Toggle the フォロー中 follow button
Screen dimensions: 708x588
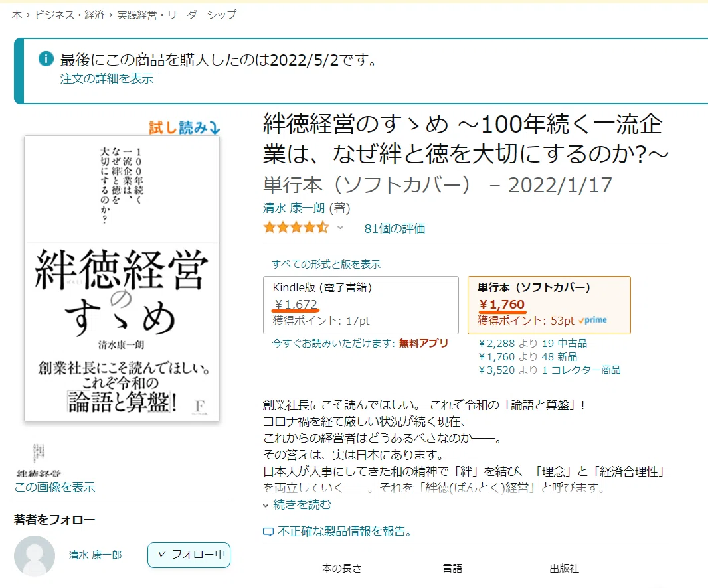189,555
